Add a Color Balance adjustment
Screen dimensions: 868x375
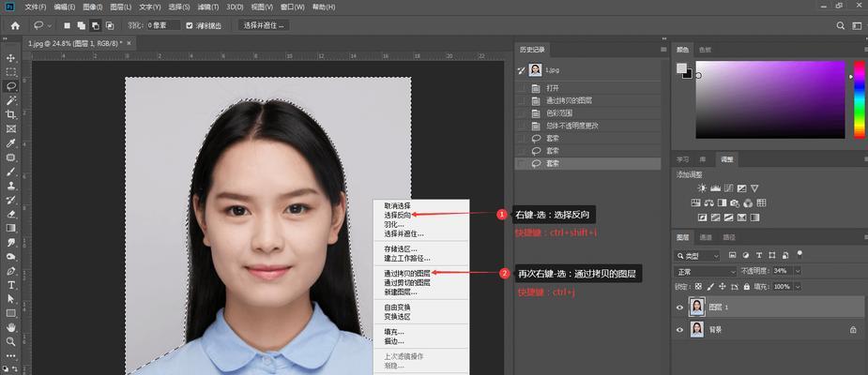708,203
